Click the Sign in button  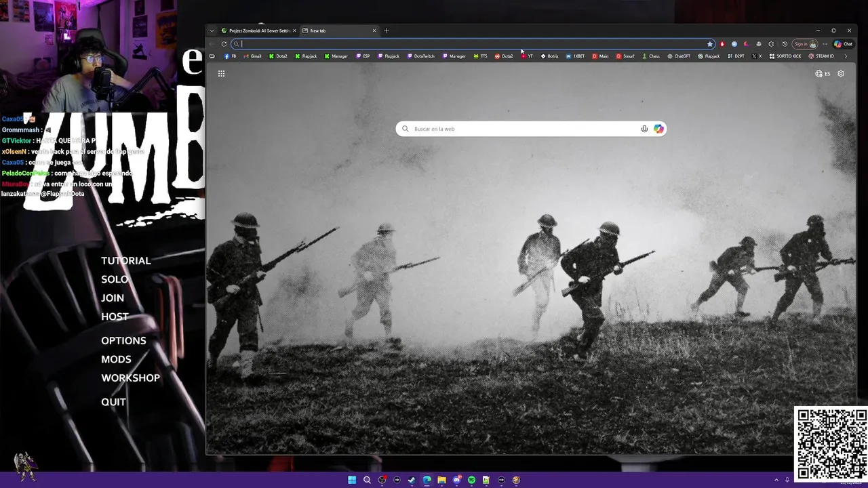(x=805, y=44)
